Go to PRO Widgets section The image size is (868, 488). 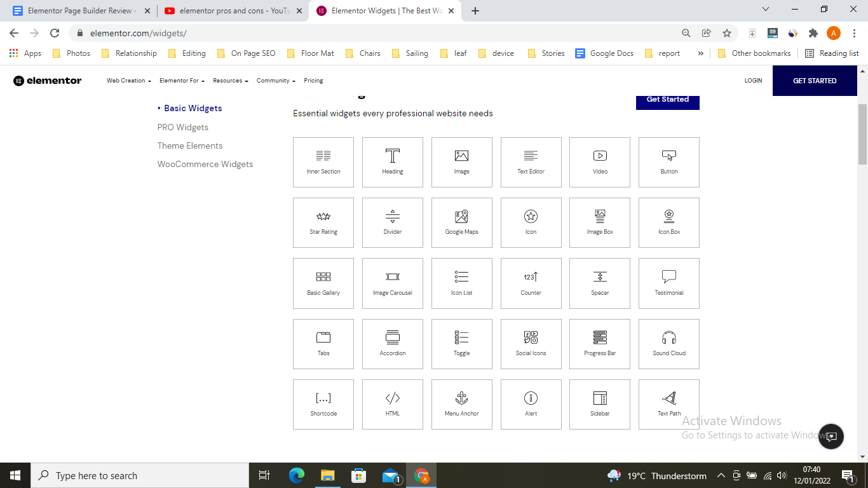(183, 127)
